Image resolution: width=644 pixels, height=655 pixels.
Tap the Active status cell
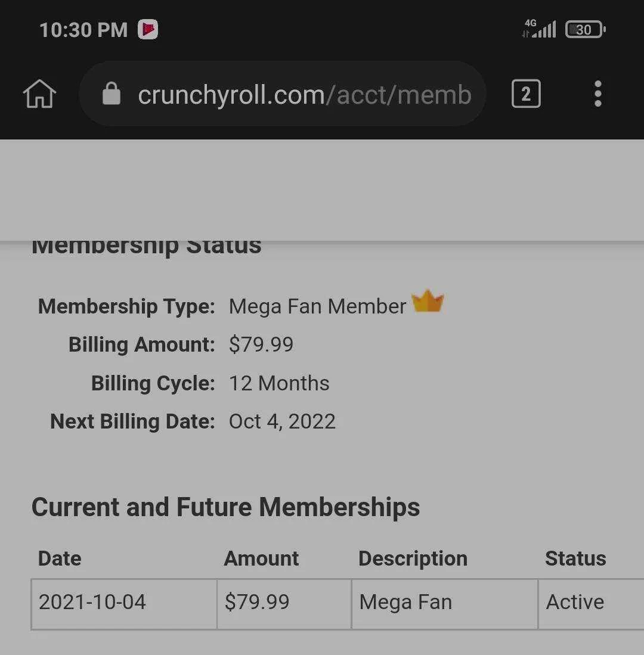[592, 604]
